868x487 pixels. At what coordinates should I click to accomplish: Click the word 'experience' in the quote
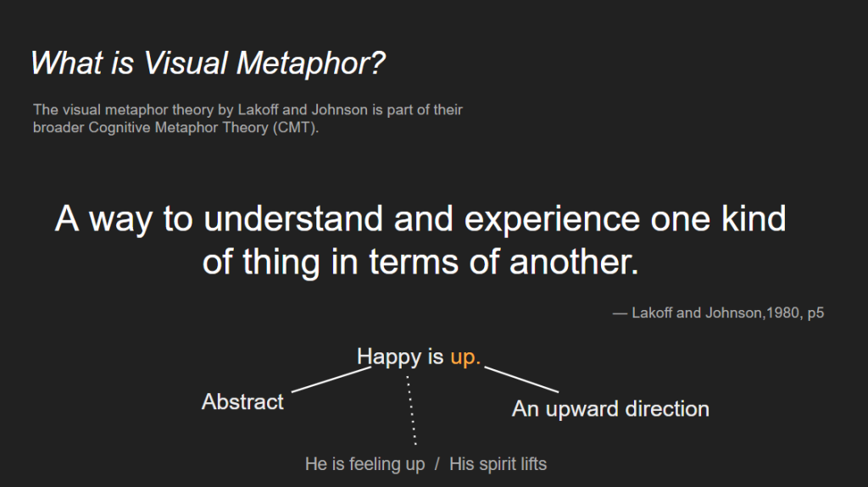pos(552,220)
